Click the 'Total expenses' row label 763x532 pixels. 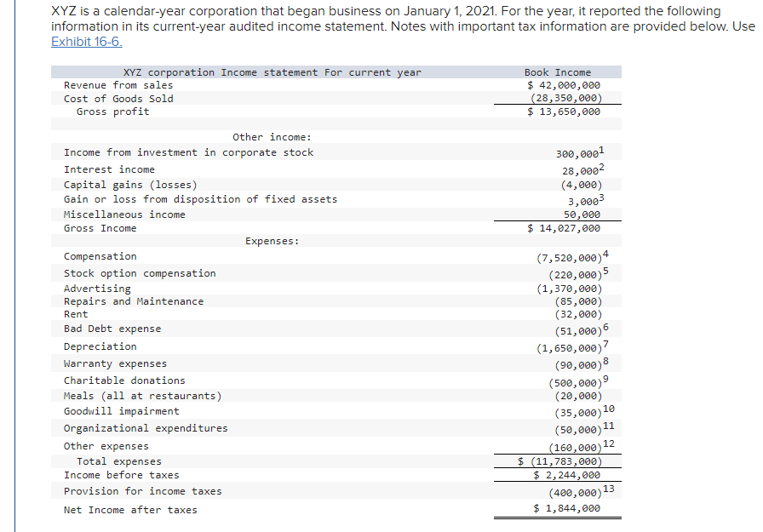(118, 461)
